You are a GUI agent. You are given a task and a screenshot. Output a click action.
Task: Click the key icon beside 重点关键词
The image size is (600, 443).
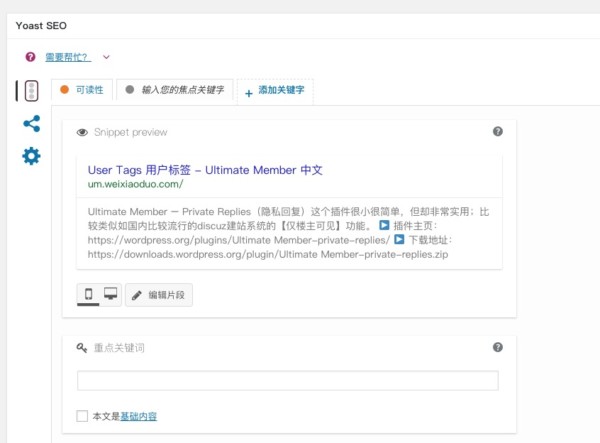tap(82, 348)
